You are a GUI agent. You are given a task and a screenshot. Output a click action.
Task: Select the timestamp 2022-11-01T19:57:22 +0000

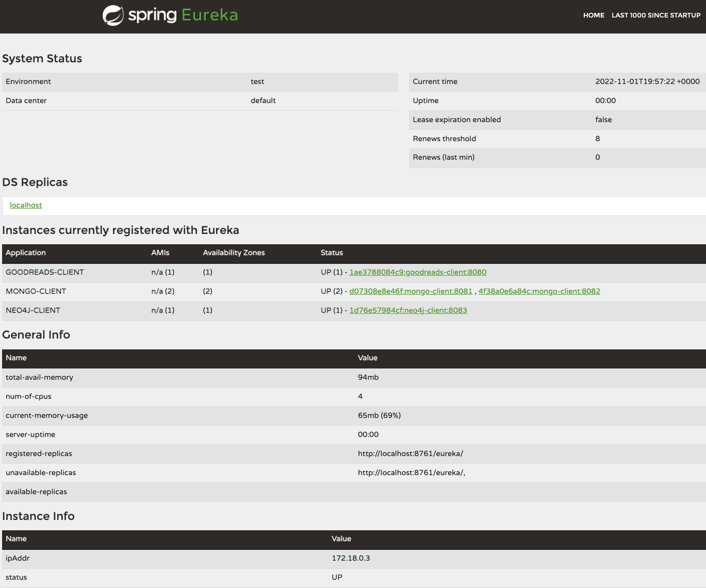tap(648, 81)
